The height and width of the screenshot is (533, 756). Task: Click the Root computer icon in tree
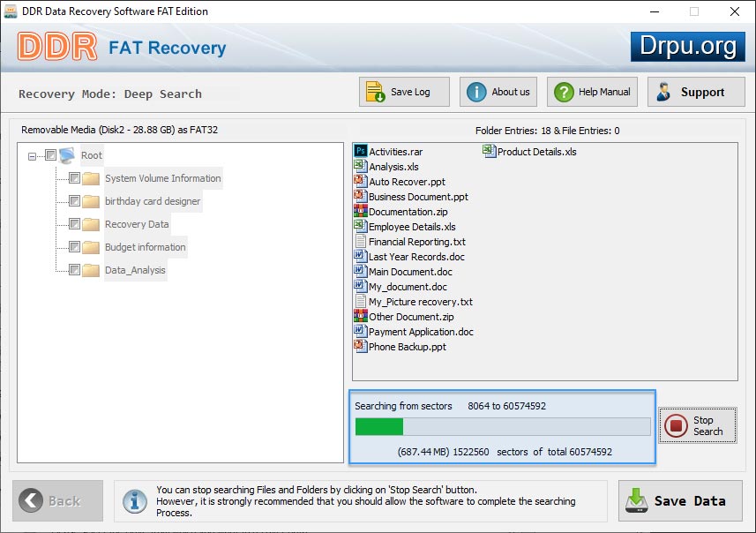(67, 155)
